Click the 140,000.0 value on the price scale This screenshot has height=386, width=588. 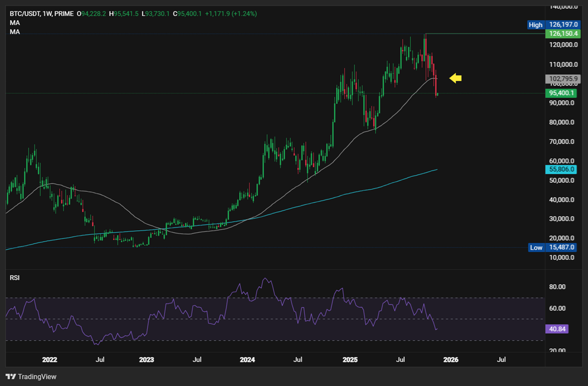tap(563, 7)
